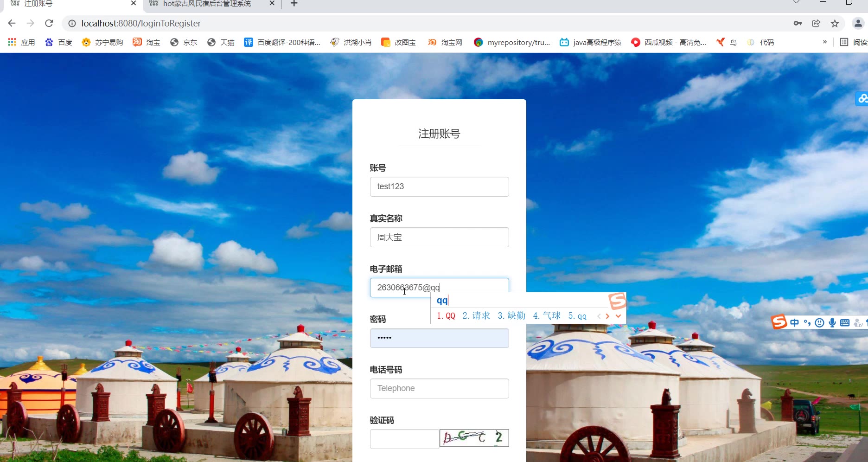Toggle punctuation mode on IME toolbar
The image size is (868, 462).
point(807,323)
